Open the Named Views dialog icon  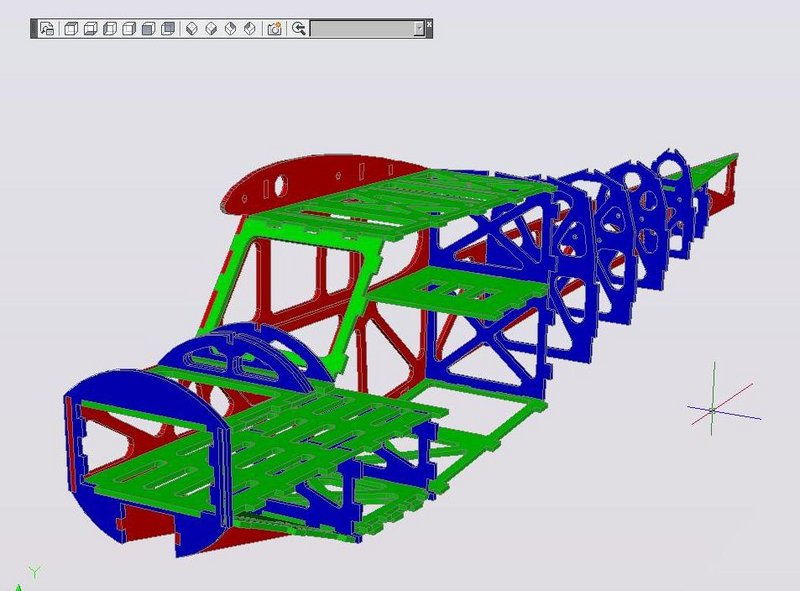point(47,29)
